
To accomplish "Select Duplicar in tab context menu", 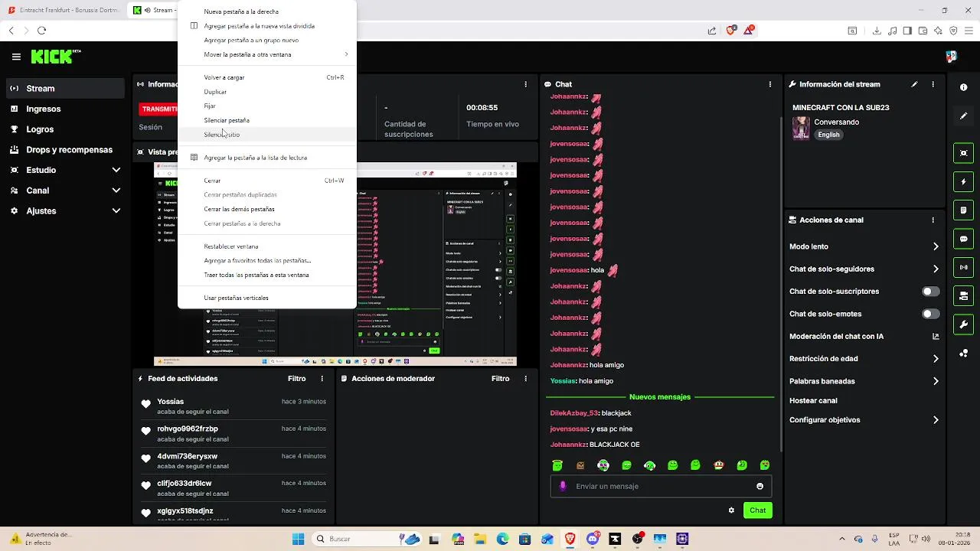I will pyautogui.click(x=267, y=92).
